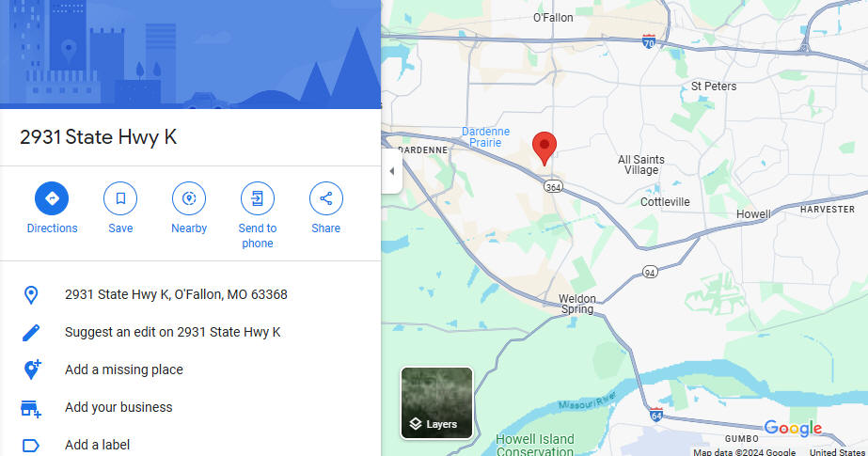
Task: Copy address 2931 State Hwy K, O'Fallon
Action: (176, 294)
